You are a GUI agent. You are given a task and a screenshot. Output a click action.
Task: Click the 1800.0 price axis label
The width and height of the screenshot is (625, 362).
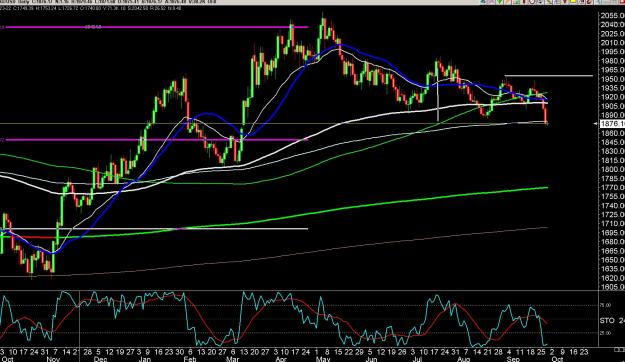pyautogui.click(x=613, y=169)
